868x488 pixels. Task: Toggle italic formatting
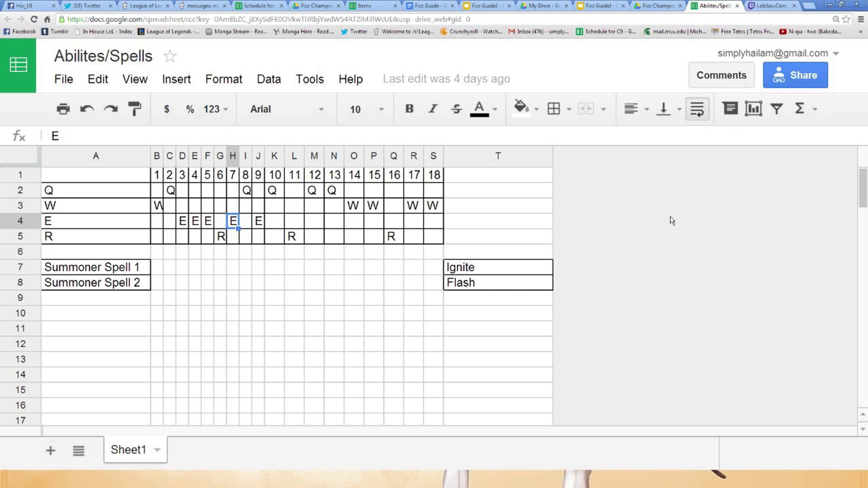click(x=433, y=109)
